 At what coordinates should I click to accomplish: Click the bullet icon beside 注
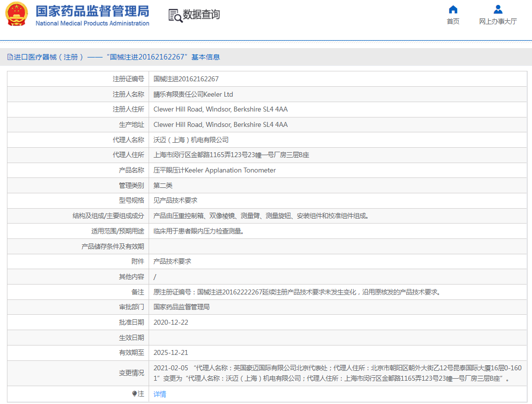134,394
